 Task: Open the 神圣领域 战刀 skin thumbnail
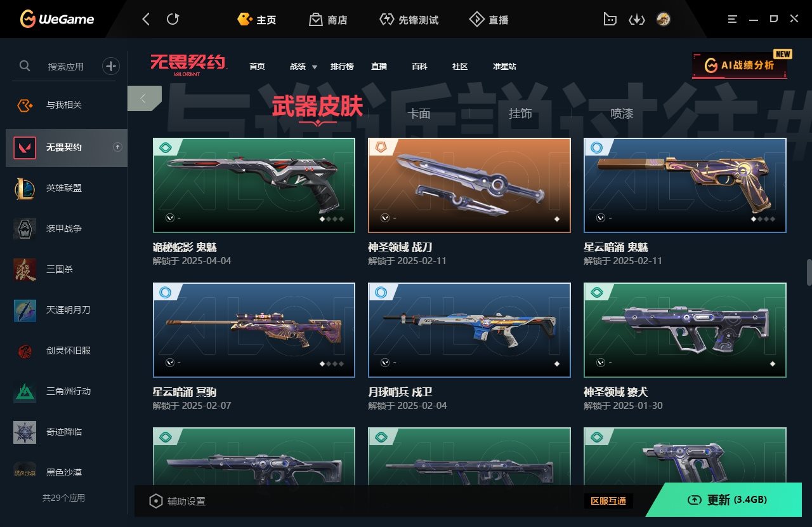(469, 185)
